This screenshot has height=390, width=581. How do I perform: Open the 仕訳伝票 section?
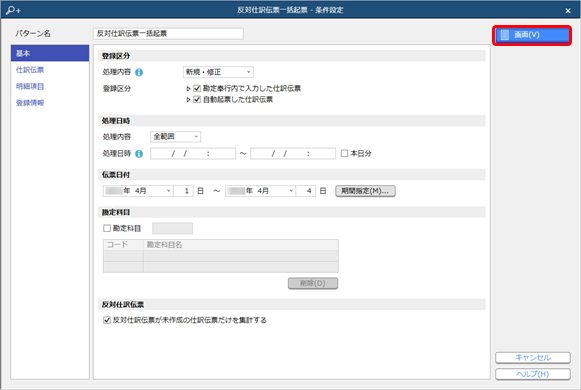30,70
